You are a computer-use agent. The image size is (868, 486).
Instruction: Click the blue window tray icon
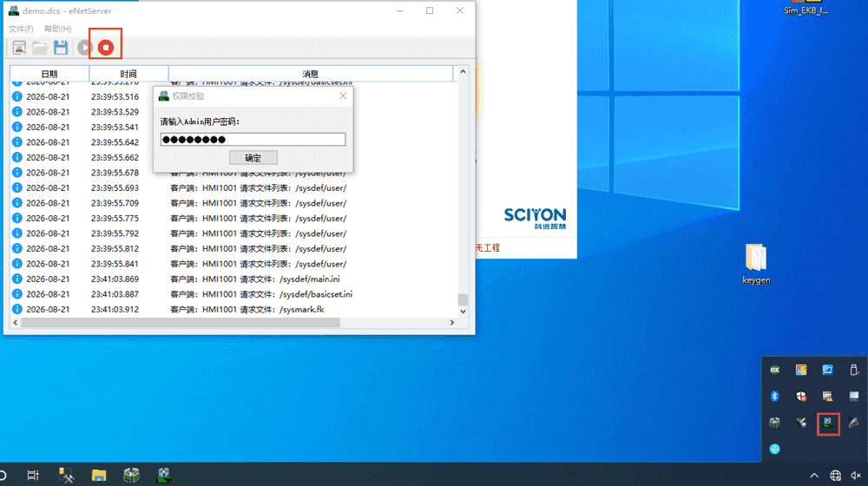[827, 370]
